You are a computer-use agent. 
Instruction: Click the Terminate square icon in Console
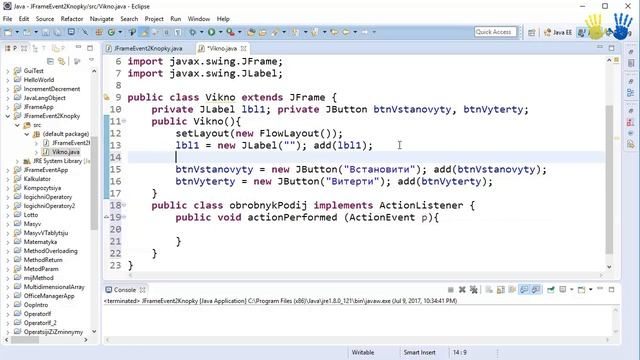click(451, 290)
